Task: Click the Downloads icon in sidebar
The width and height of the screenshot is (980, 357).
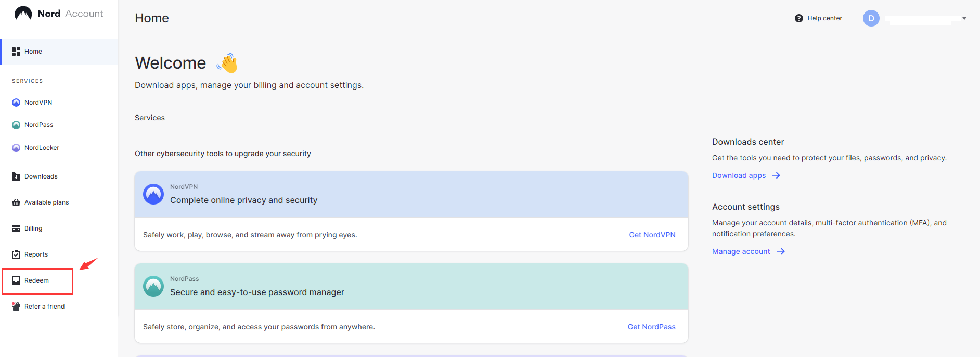Action: coord(16,176)
